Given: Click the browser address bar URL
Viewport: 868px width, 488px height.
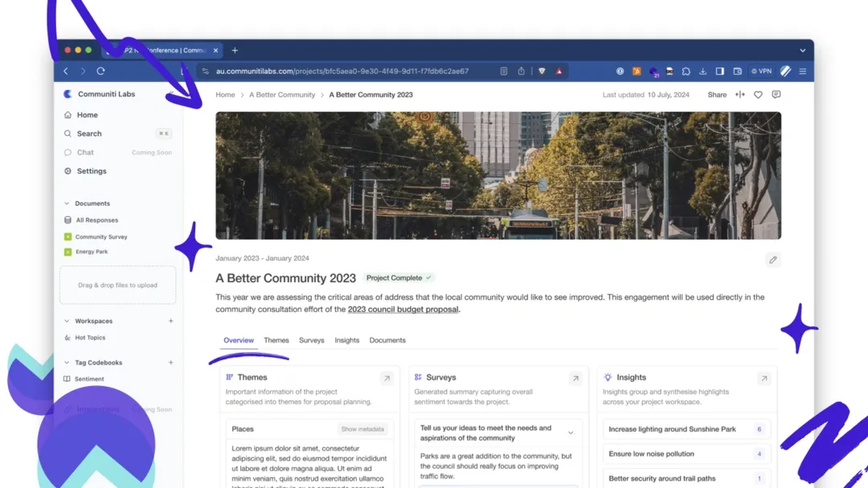Looking at the screenshot, I should coord(342,71).
